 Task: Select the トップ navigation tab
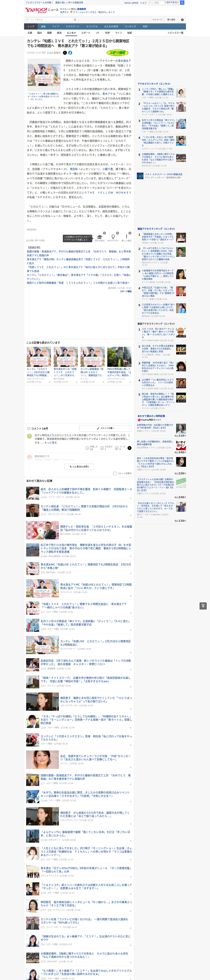pos(31,27)
